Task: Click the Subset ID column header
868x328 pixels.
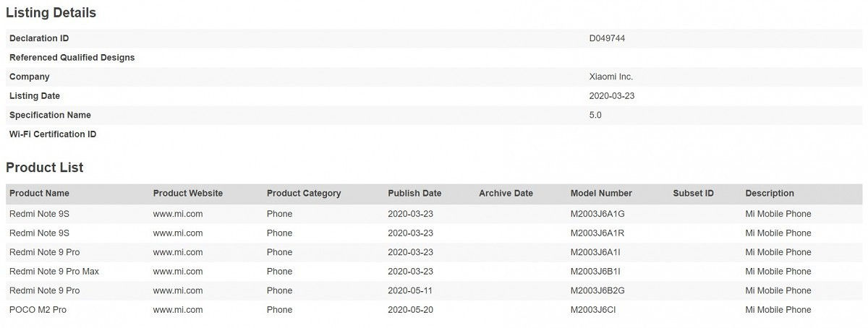Action: click(x=693, y=194)
